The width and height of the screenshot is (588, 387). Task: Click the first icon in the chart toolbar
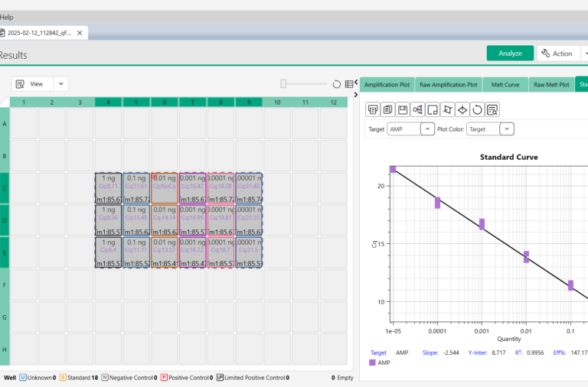pyautogui.click(x=373, y=109)
